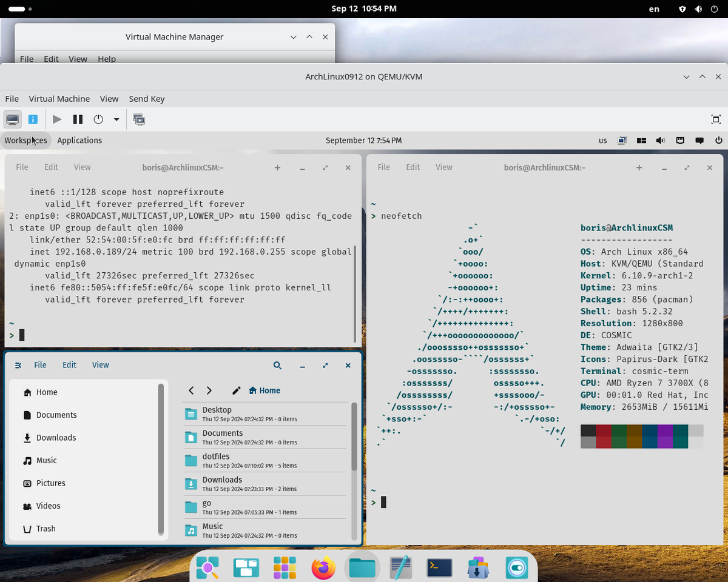
Task: Open the tiling applet icon in COSMIC panel
Action: [x=641, y=140]
